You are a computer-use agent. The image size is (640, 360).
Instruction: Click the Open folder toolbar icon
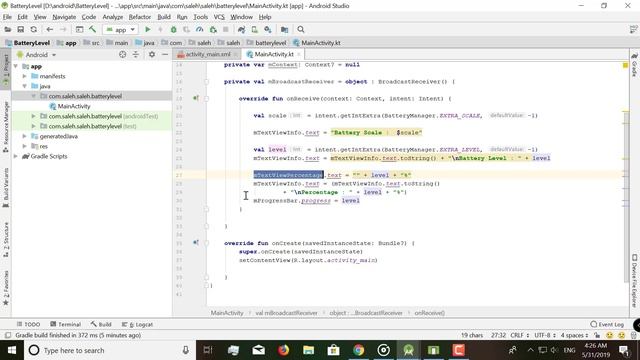click(x=7, y=29)
